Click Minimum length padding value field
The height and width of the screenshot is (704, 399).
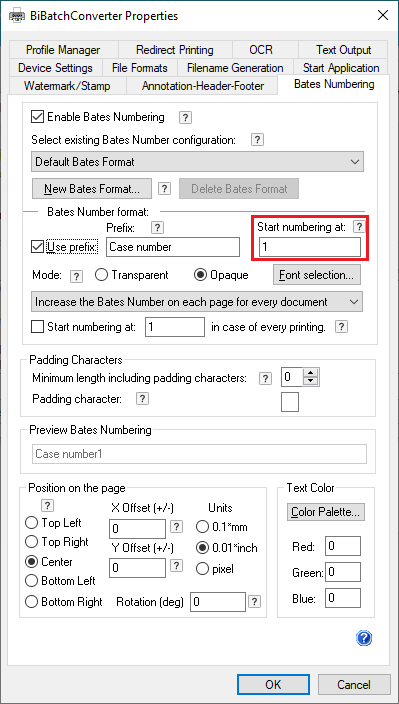[x=292, y=378]
